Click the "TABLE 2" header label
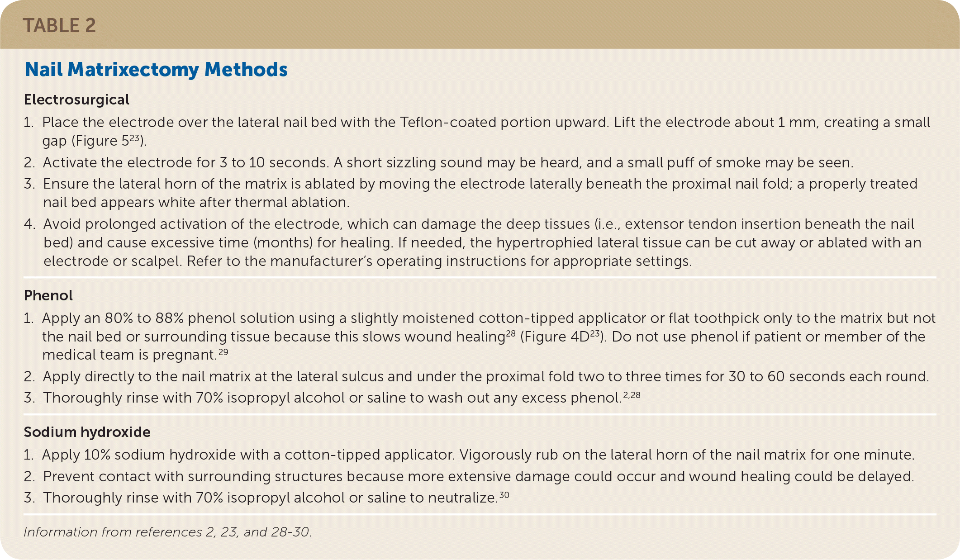The width and height of the screenshot is (960, 560). 59,25
